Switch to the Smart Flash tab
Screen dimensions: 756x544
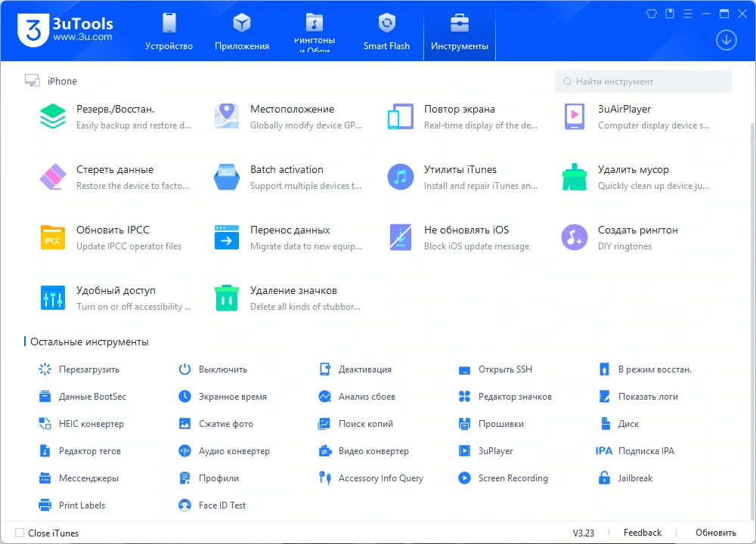[386, 32]
